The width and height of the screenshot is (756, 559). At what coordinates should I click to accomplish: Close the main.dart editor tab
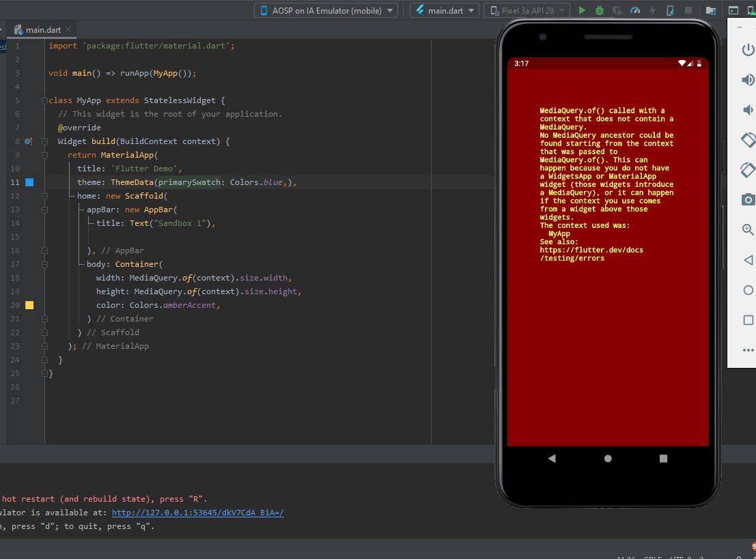pyautogui.click(x=68, y=29)
